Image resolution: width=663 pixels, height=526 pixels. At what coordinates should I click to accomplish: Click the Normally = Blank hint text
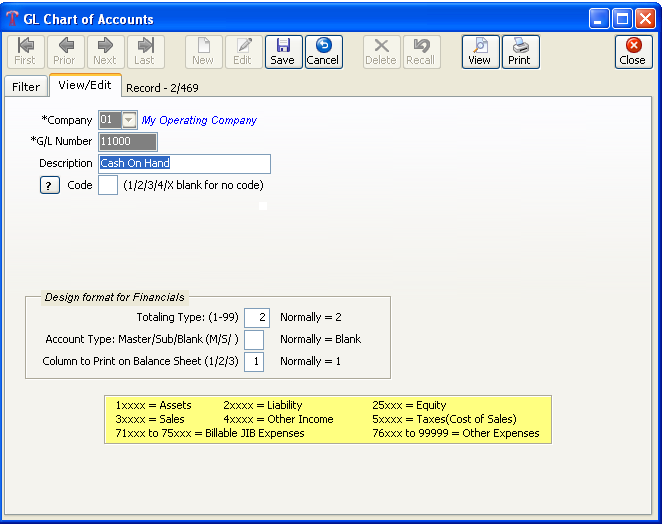(x=321, y=339)
